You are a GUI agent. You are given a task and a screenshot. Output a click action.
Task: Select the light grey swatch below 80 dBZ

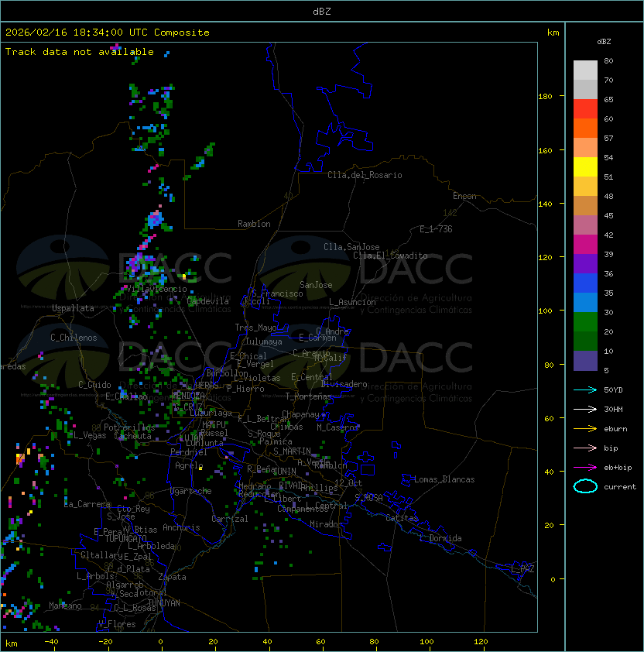coord(585,70)
